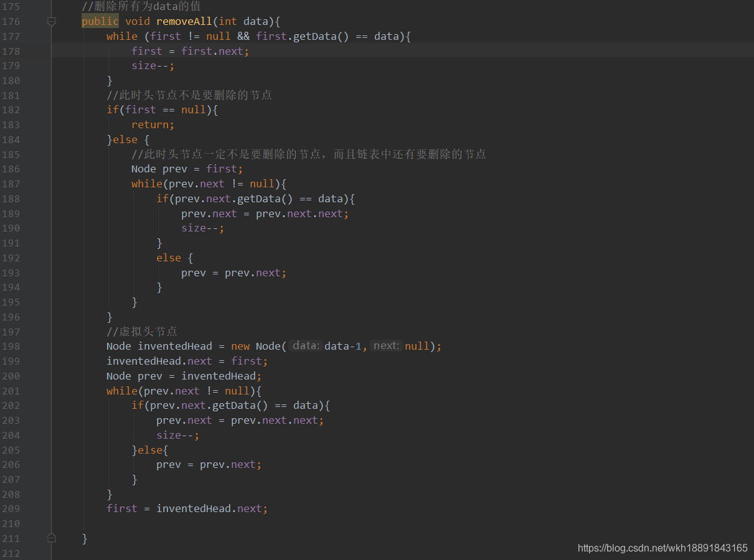This screenshot has height=560, width=754.
Task: Click 'if(first == null){' on line 182
Action: 163,110
